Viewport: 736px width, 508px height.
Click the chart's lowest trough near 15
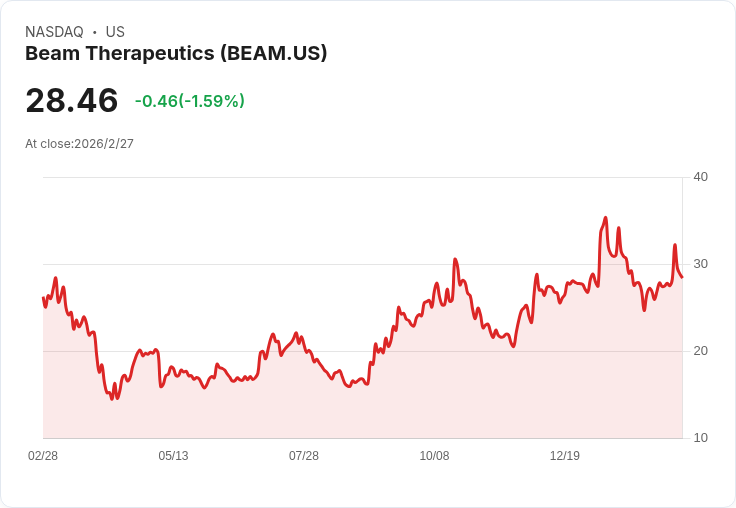[x=112, y=399]
